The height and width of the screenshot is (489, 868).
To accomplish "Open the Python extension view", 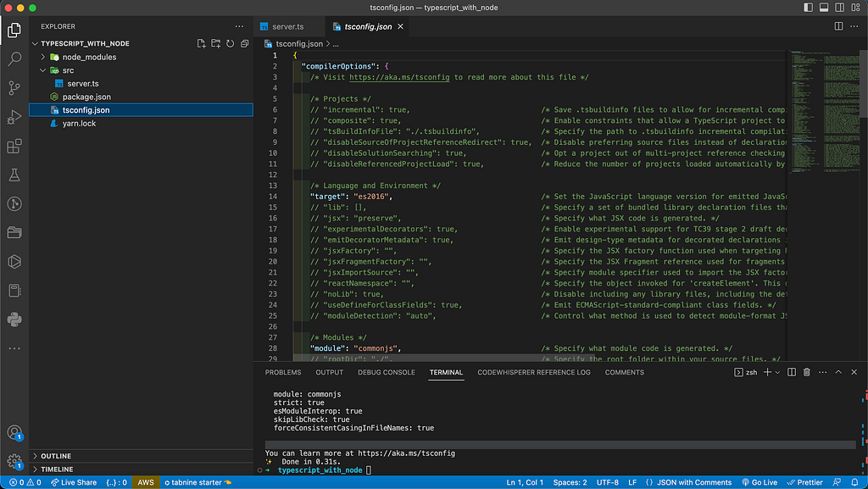I will [x=14, y=320].
